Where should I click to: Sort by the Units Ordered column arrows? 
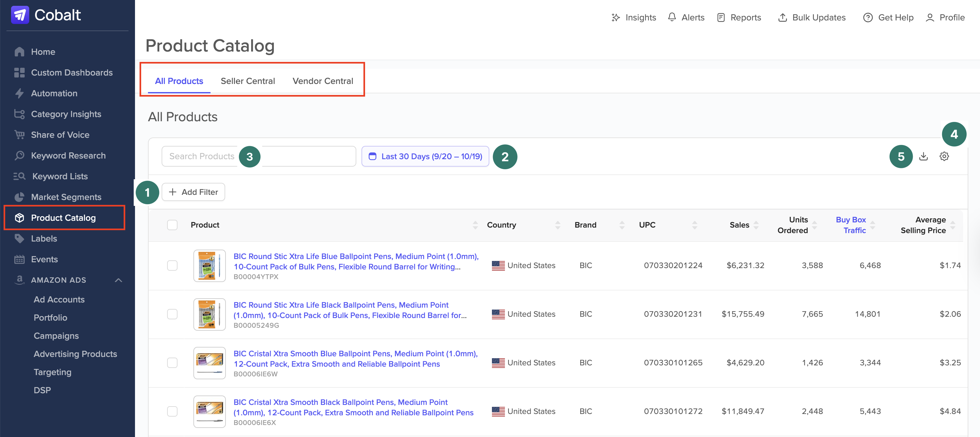point(815,225)
